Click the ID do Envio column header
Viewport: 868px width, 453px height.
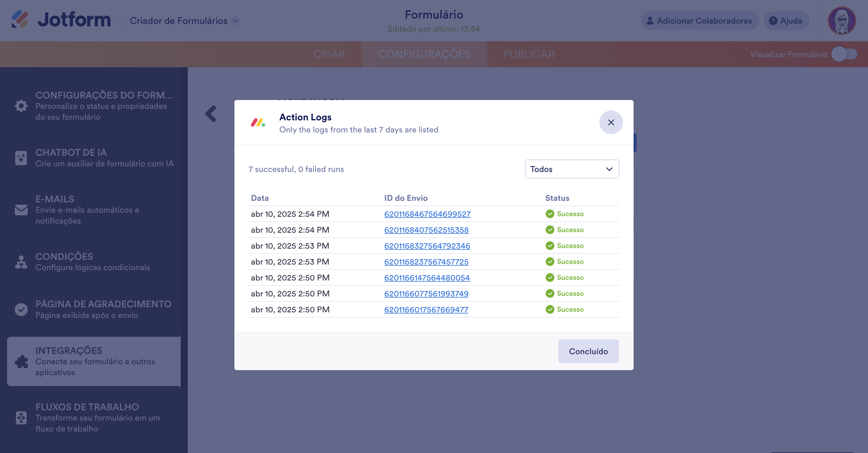[x=406, y=198]
